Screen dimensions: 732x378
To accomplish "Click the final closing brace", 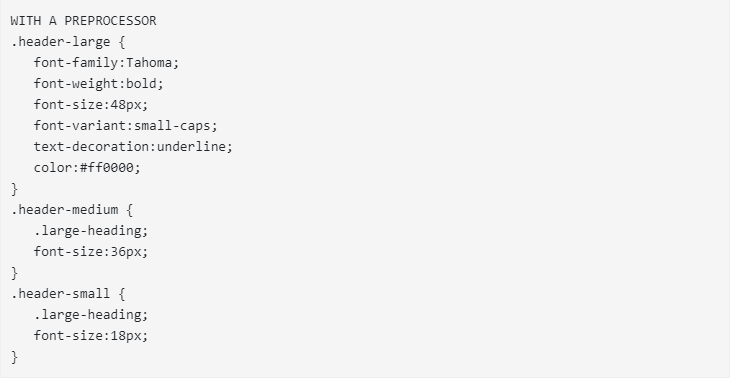I will [14, 357].
